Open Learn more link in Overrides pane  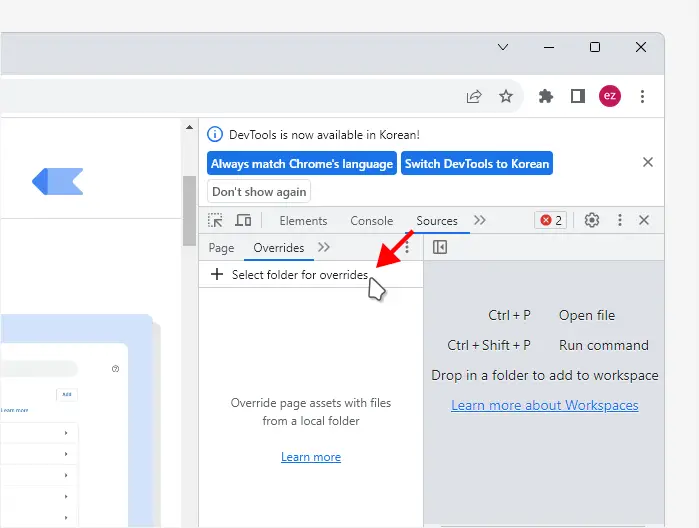pyautogui.click(x=311, y=457)
